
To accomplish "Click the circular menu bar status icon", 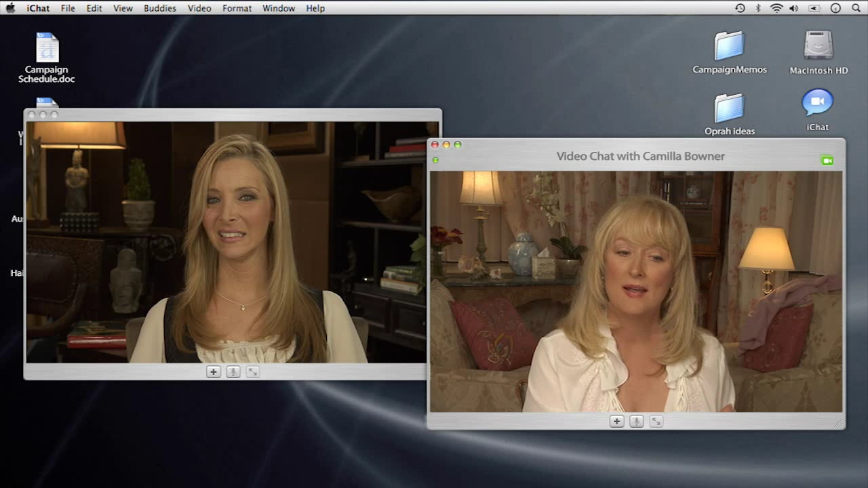I will tap(835, 8).
